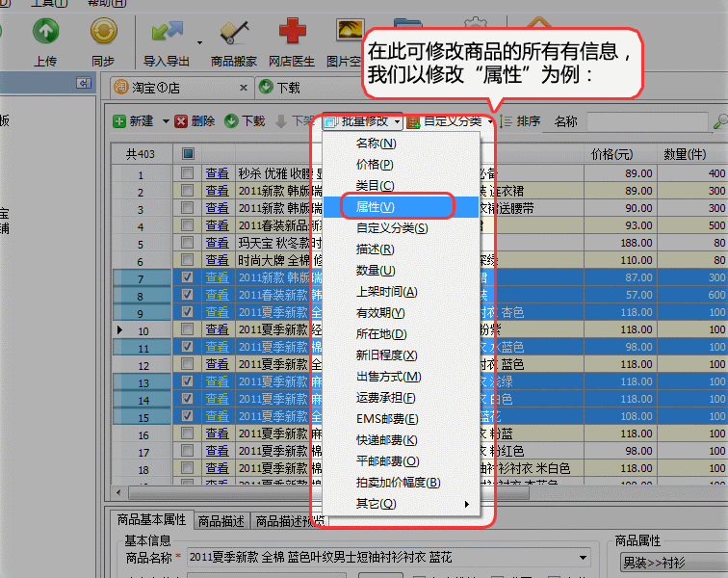The height and width of the screenshot is (578, 728).
Task: Check the checkbox in row 10
Action: pyautogui.click(x=188, y=329)
